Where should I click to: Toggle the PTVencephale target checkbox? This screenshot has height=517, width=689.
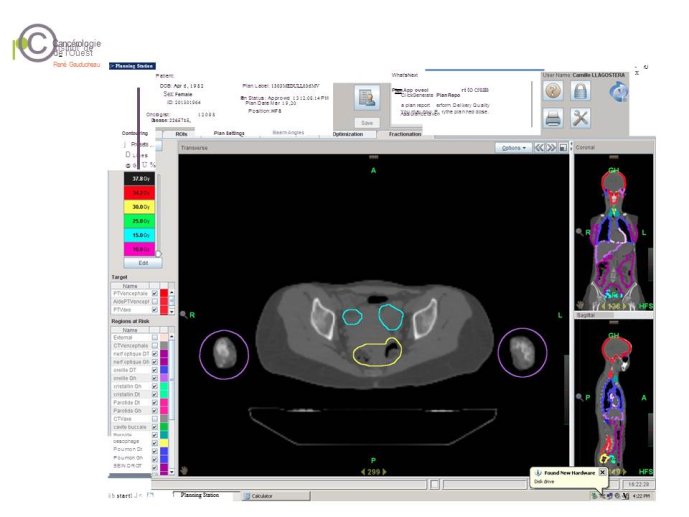[x=155, y=293]
